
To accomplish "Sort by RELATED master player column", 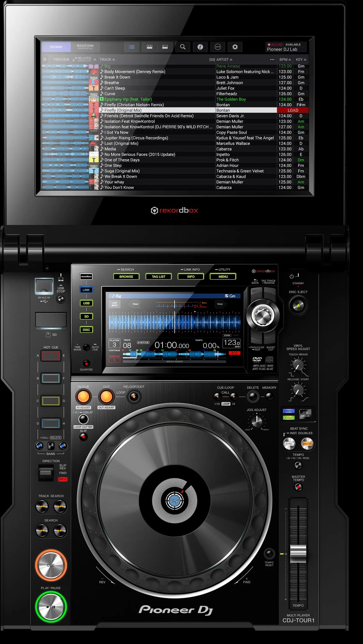I will pos(84,59).
